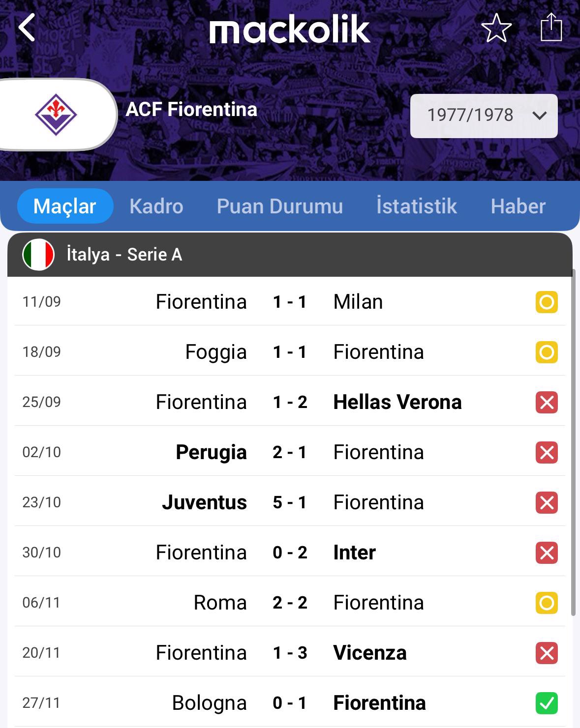Screen dimensions: 580x728
Task: Tap loss indicator for Juventus 5-1 match
Action: 547,502
